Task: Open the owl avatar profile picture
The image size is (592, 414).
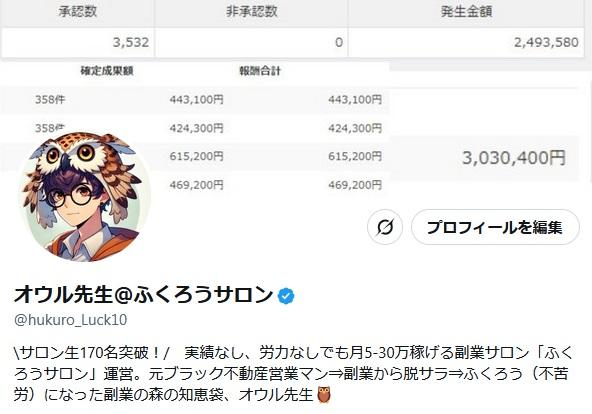Action: 85,196
